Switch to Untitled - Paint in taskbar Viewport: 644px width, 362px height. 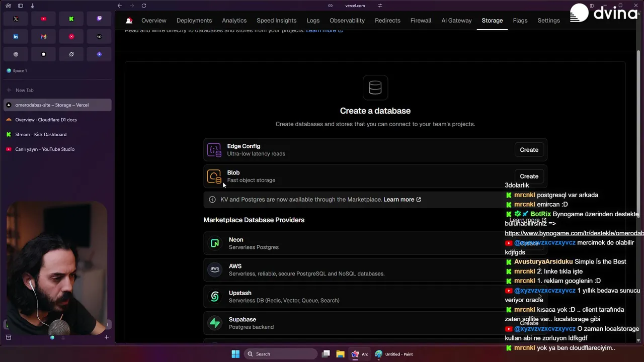[394, 354]
